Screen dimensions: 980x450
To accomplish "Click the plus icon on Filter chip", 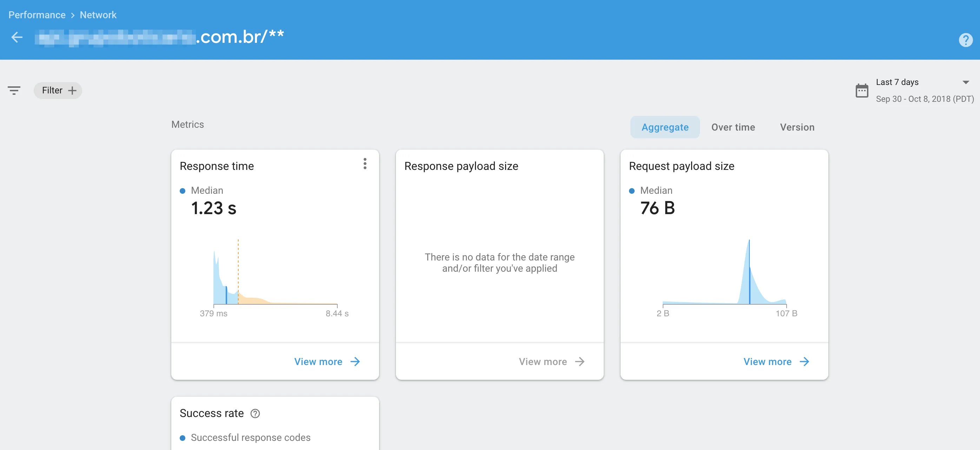I will (x=72, y=91).
